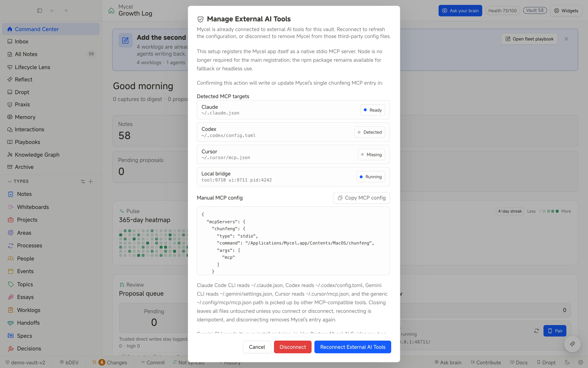Select the Worklogs type
The image size is (588, 368).
pyautogui.click(x=51, y=310)
